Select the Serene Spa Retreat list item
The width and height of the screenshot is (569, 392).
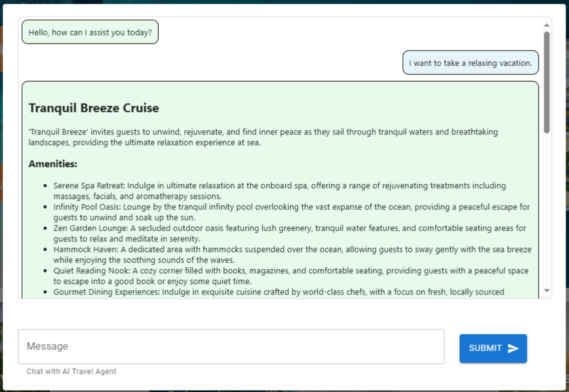279,190
